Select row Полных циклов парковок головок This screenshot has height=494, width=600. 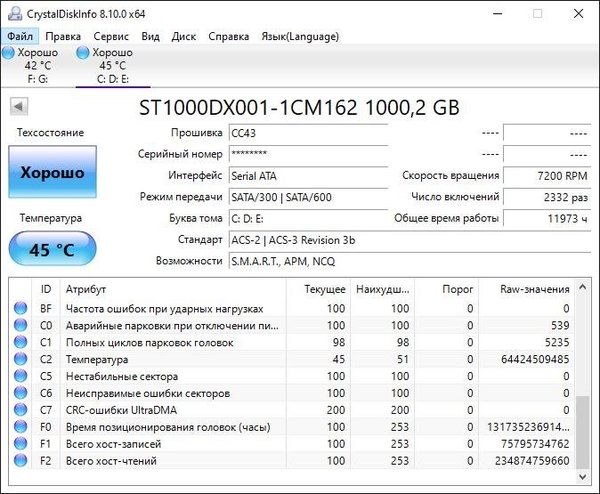(292, 342)
